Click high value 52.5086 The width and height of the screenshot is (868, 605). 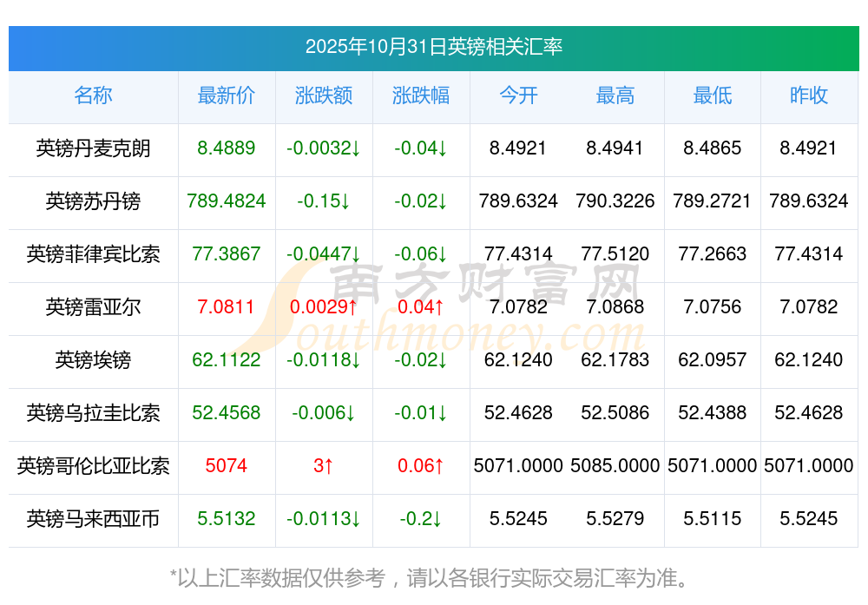[x=615, y=413]
